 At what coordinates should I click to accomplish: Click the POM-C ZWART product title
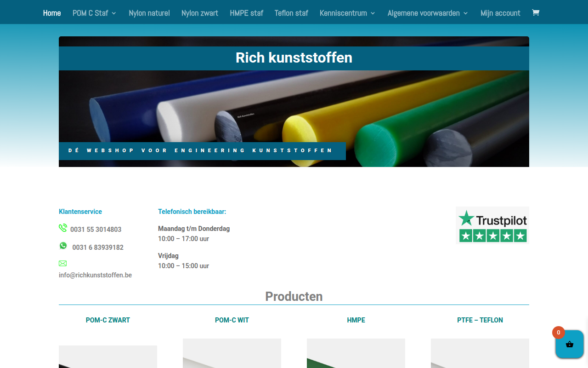tap(108, 320)
